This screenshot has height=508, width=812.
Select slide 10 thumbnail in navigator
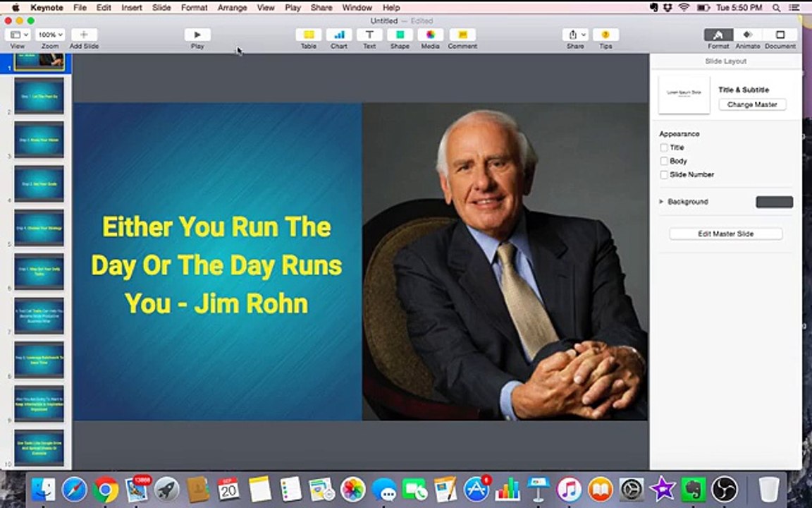pos(39,448)
